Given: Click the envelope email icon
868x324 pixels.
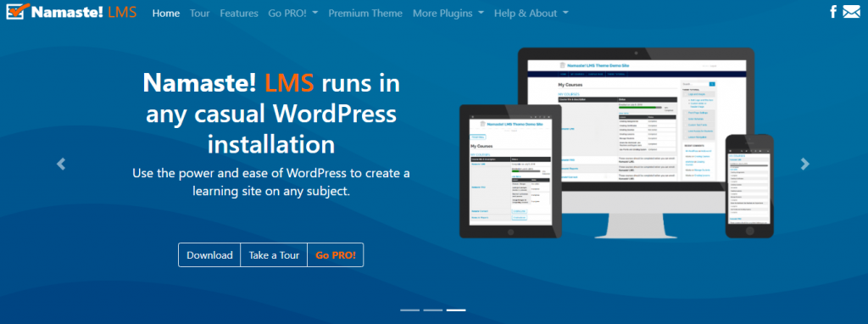Looking at the screenshot, I should click(x=851, y=12).
